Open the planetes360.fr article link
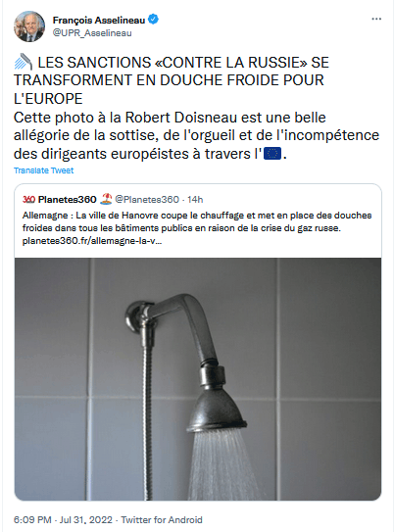The height and width of the screenshot is (532, 394). tap(92, 241)
